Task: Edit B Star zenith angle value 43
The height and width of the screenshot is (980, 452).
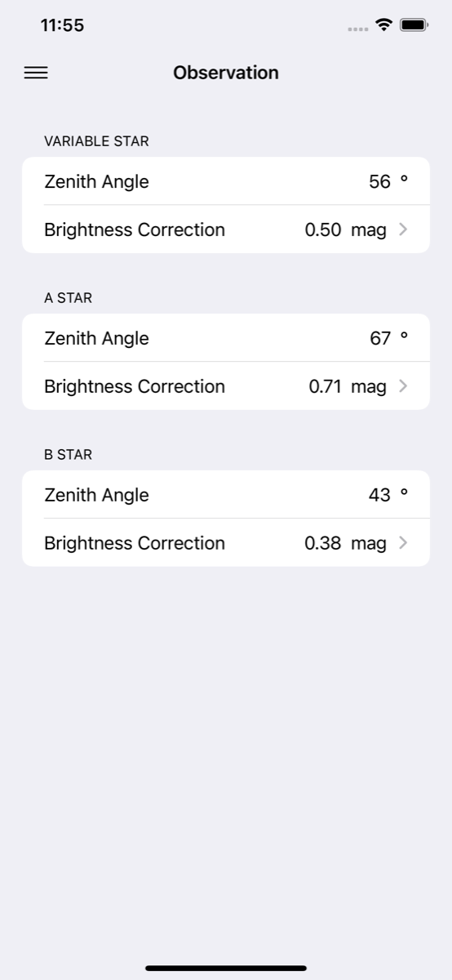Action: 380,495
